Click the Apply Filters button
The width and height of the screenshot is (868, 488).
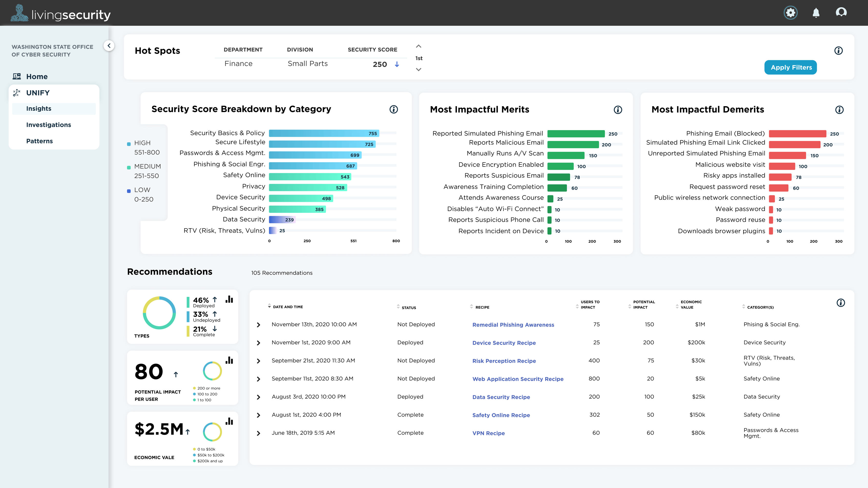pos(791,67)
